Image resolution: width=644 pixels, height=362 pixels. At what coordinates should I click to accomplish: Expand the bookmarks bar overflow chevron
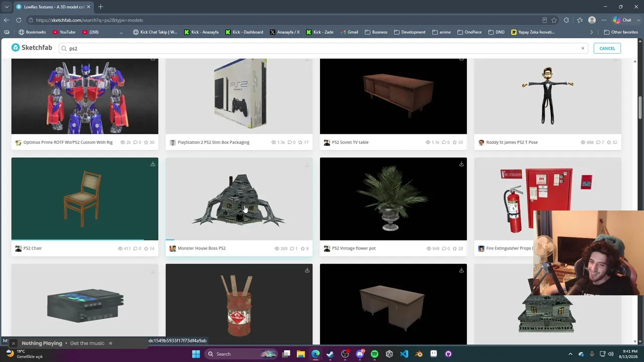[592, 32]
